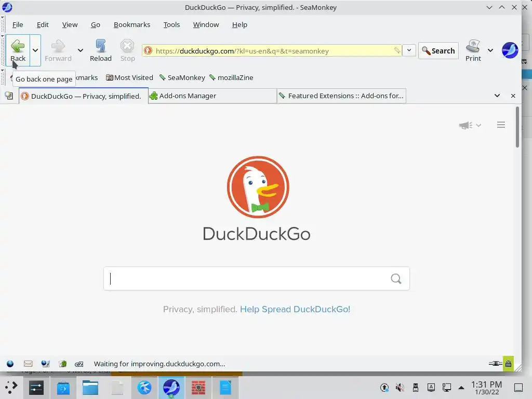Click the page vertical scrollbar thumb
This screenshot has width=532, height=399.
[517, 127]
